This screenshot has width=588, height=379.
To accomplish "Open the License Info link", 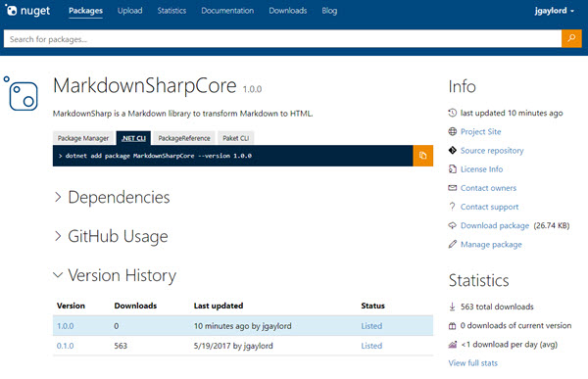I will coord(481,169).
